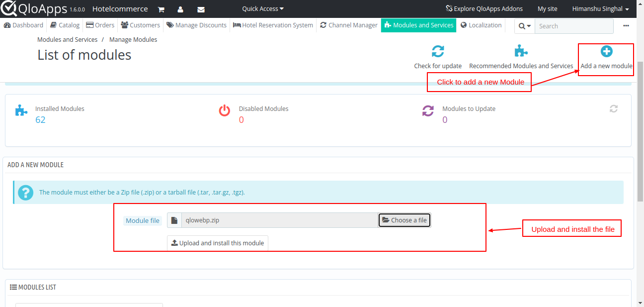Expand Himanshu Singhal account menu
This screenshot has height=307, width=644.
click(x=601, y=9)
